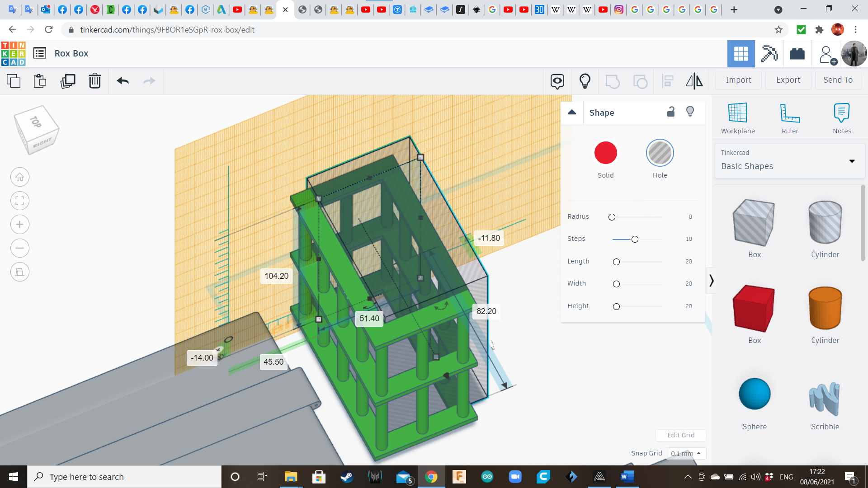Click the Export menu item
Image resolution: width=868 pixels, height=488 pixels.
pyautogui.click(x=788, y=79)
